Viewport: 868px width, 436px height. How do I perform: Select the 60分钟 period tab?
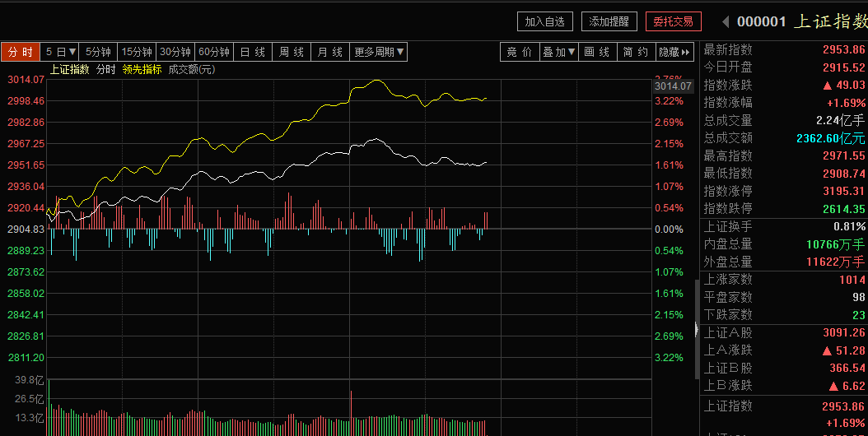click(214, 52)
